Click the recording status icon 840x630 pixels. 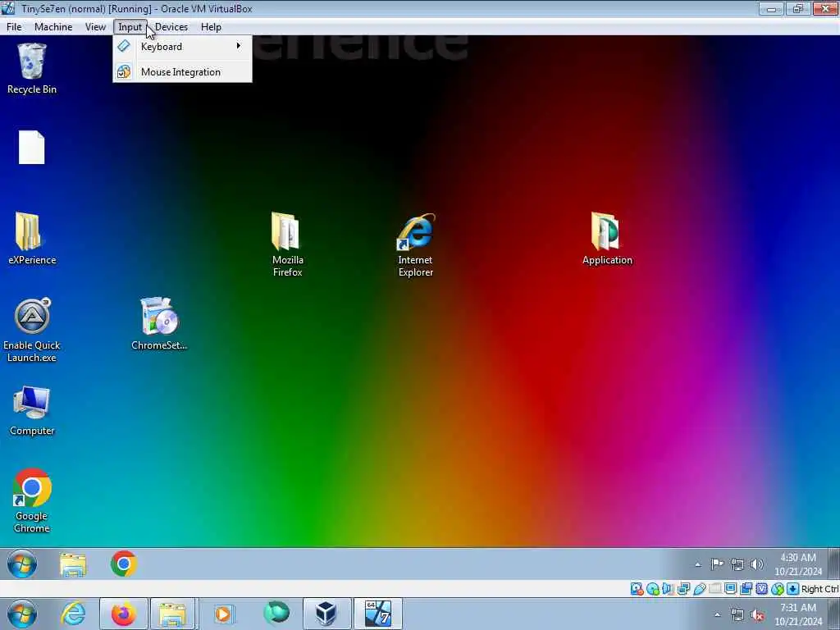click(746, 589)
